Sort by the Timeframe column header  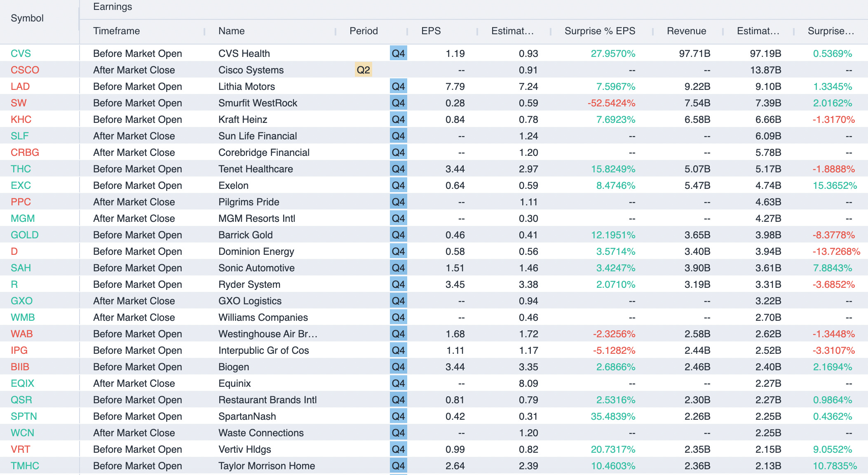coord(116,31)
